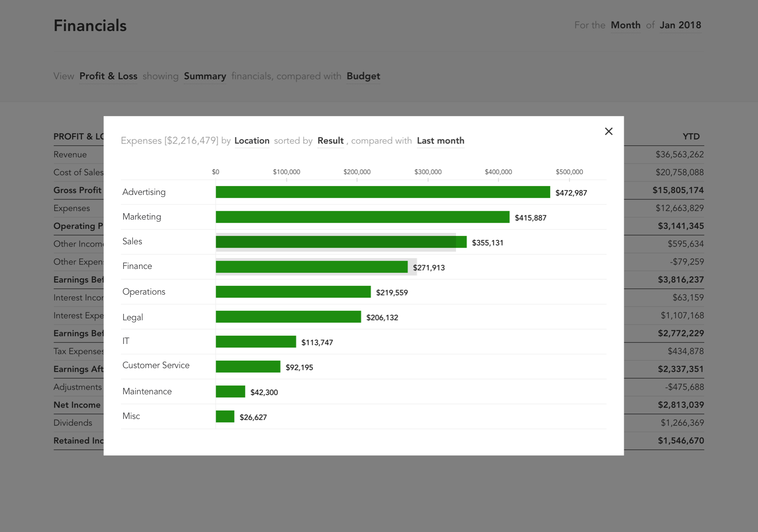Click the $36,563,262 Revenue YTD value
758x532 pixels.
tap(680, 154)
